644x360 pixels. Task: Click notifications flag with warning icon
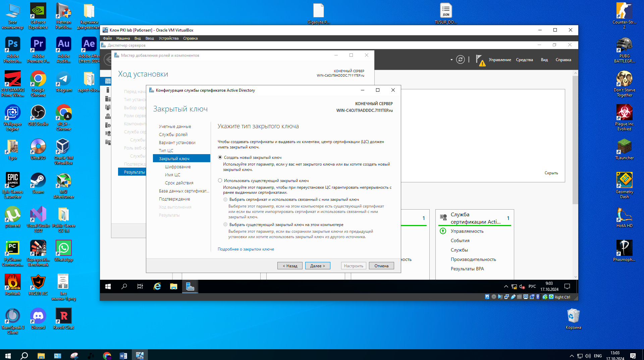480,60
